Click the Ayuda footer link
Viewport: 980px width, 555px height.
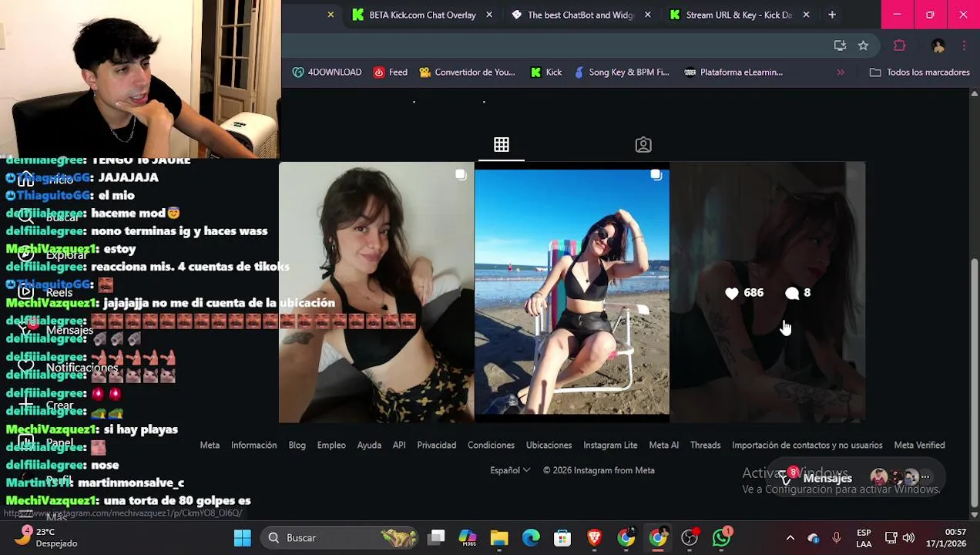(369, 446)
